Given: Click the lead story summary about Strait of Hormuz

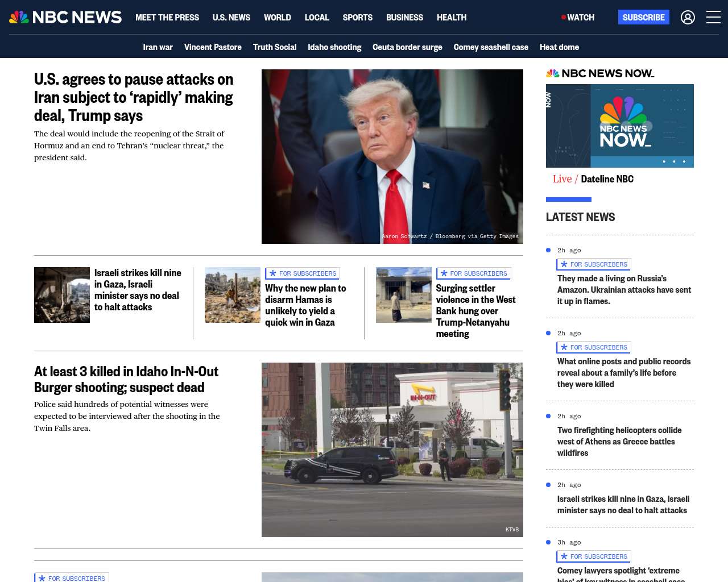Looking at the screenshot, I should point(129,145).
